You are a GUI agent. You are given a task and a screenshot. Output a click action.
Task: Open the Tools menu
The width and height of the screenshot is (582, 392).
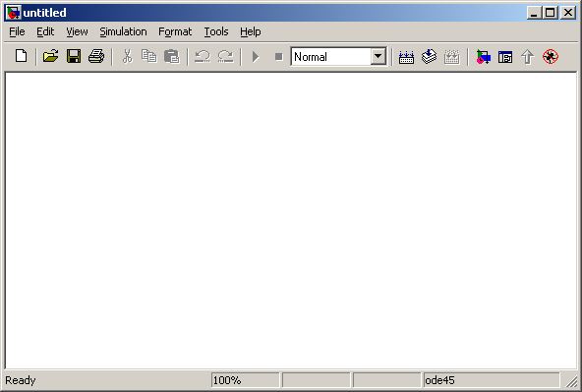point(216,31)
